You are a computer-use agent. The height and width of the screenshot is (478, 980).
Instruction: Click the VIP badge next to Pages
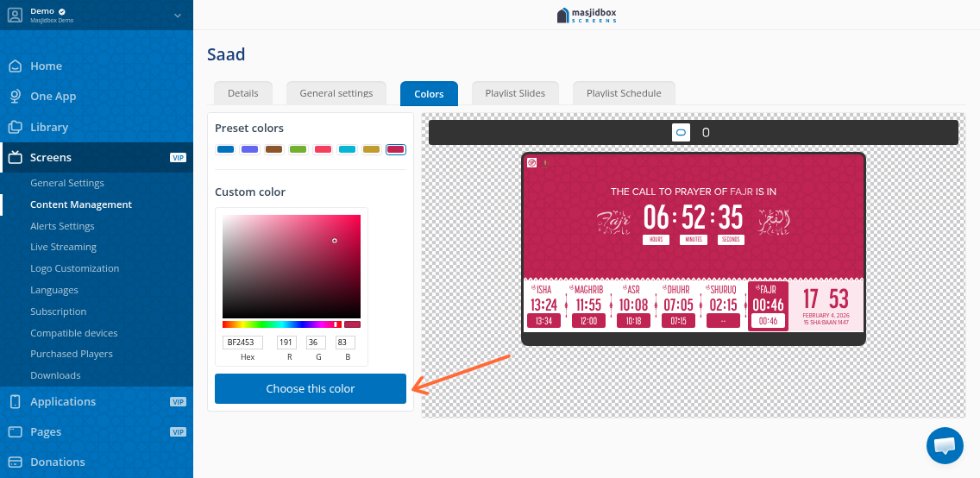point(178,431)
